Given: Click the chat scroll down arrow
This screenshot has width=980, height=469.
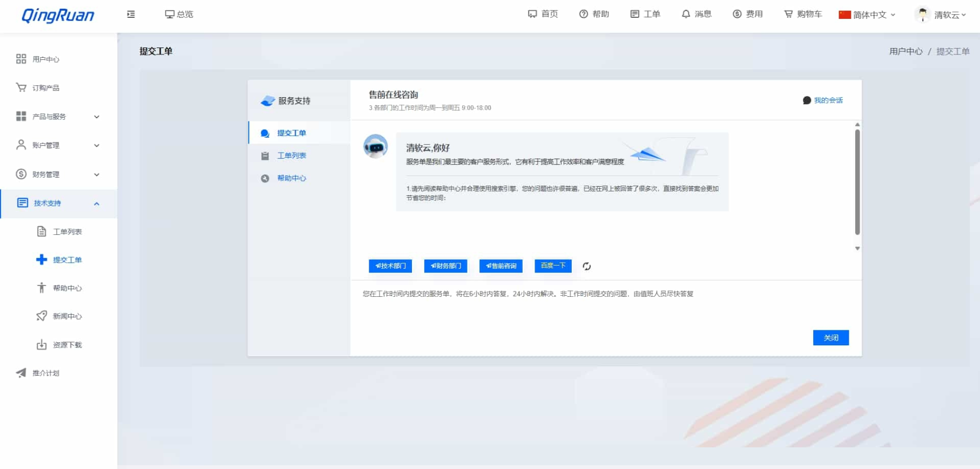Looking at the screenshot, I should coord(857,248).
